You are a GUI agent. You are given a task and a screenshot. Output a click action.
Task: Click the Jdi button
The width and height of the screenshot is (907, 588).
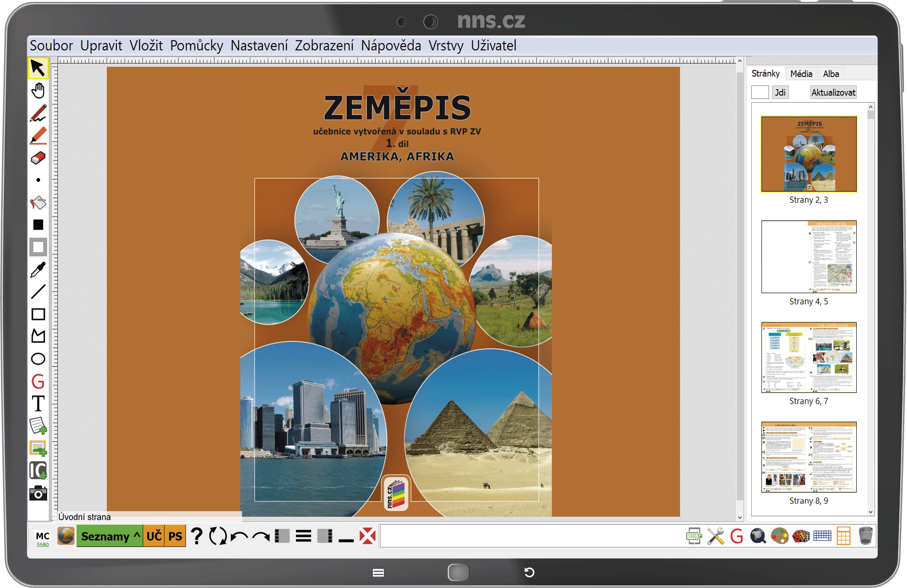coord(780,93)
